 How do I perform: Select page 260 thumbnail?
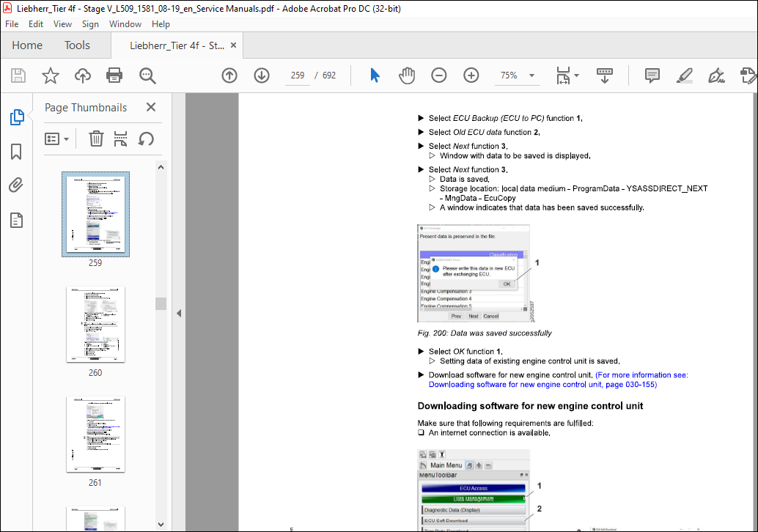pyautogui.click(x=96, y=324)
